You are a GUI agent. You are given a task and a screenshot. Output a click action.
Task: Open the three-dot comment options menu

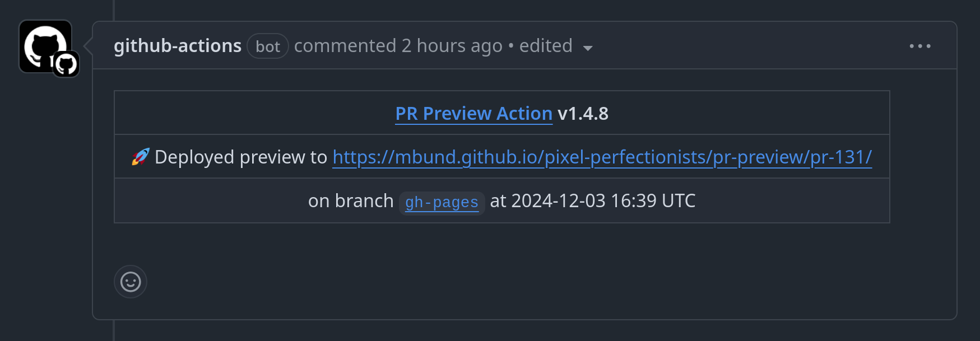coord(920,46)
